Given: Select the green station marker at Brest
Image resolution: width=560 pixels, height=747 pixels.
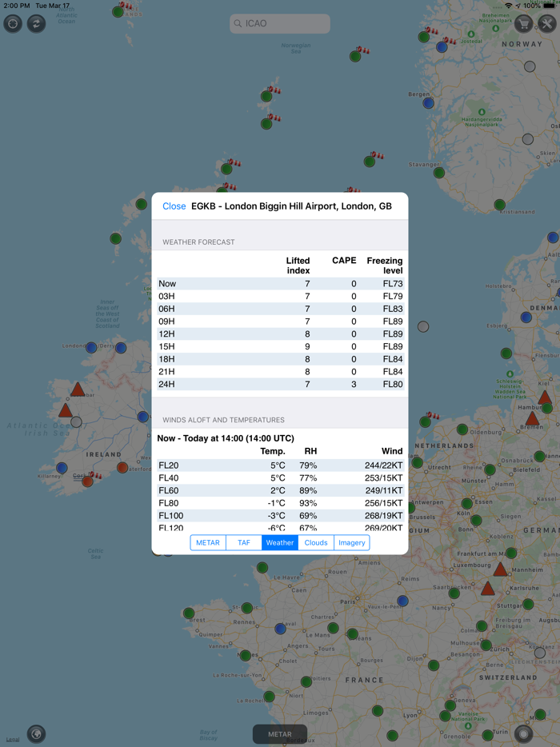Looking at the screenshot, I should coord(189,613).
